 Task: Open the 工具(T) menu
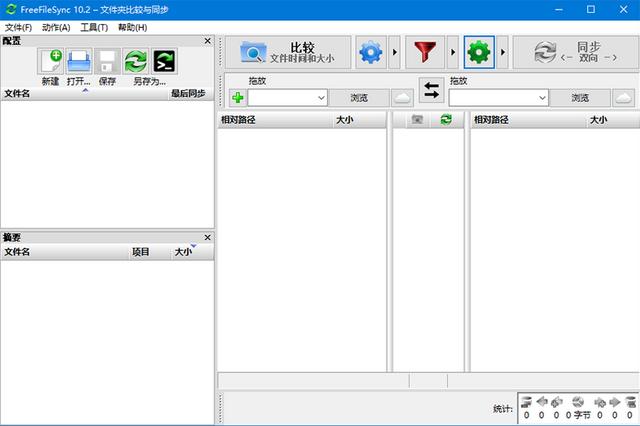95,27
